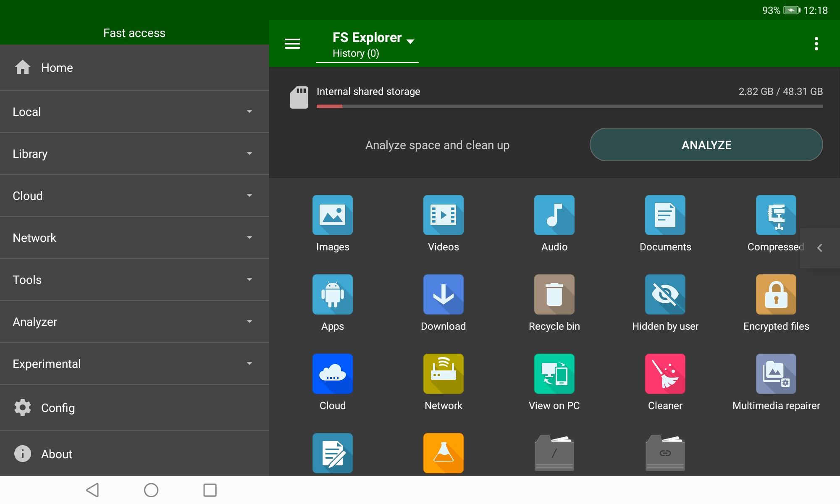Image resolution: width=840 pixels, height=504 pixels.
Task: Launch View on PC
Action: [x=554, y=374]
